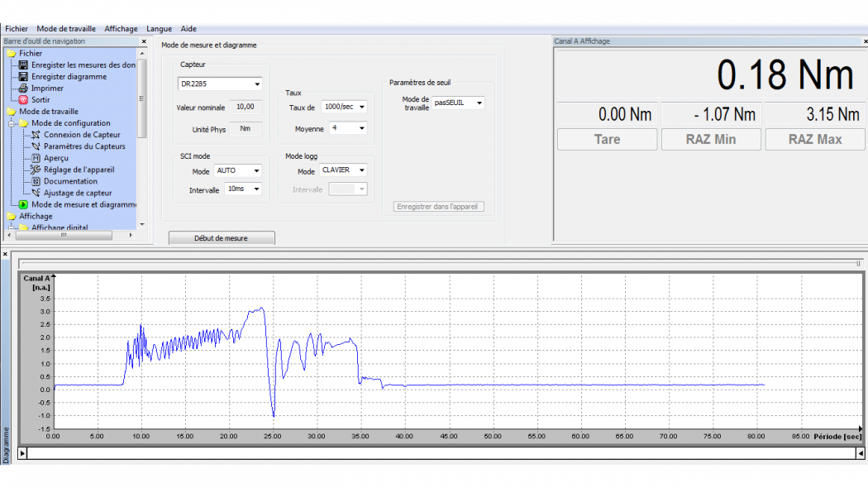The width and height of the screenshot is (868, 488).
Task: Click Enregistrer dans l'appareil button
Action: 438,207
